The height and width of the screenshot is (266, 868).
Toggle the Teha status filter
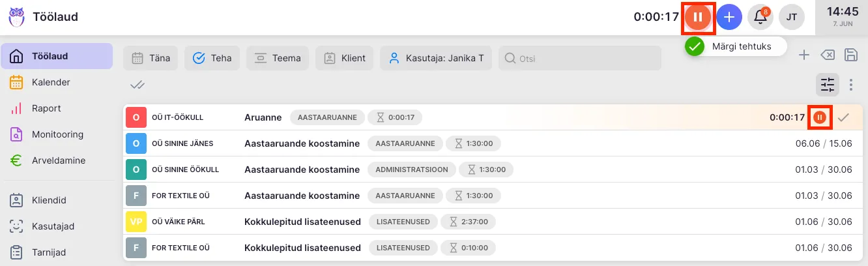pos(212,58)
